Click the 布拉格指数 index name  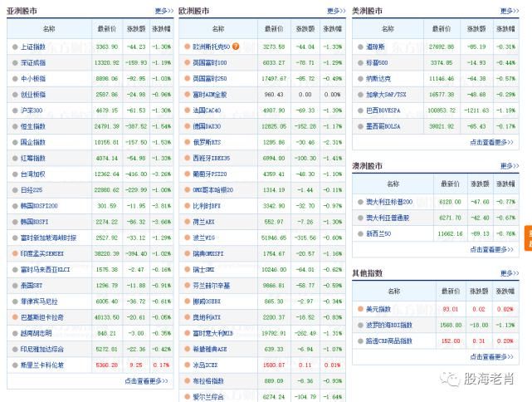[208, 381]
